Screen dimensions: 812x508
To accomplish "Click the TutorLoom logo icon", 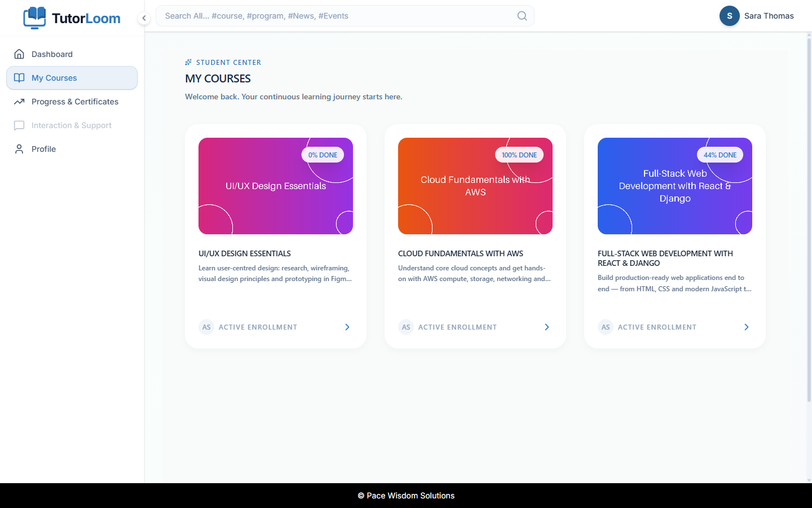I will coord(34,17).
